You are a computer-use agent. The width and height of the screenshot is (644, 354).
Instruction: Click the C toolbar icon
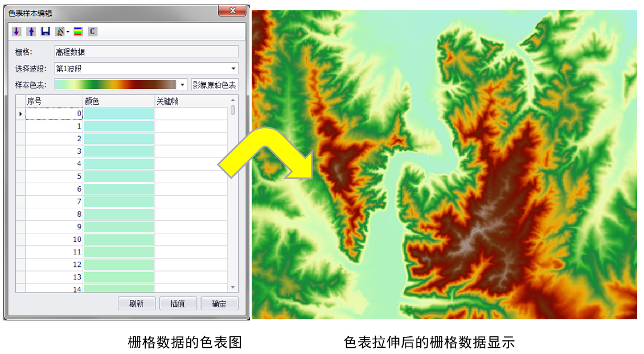click(92, 31)
